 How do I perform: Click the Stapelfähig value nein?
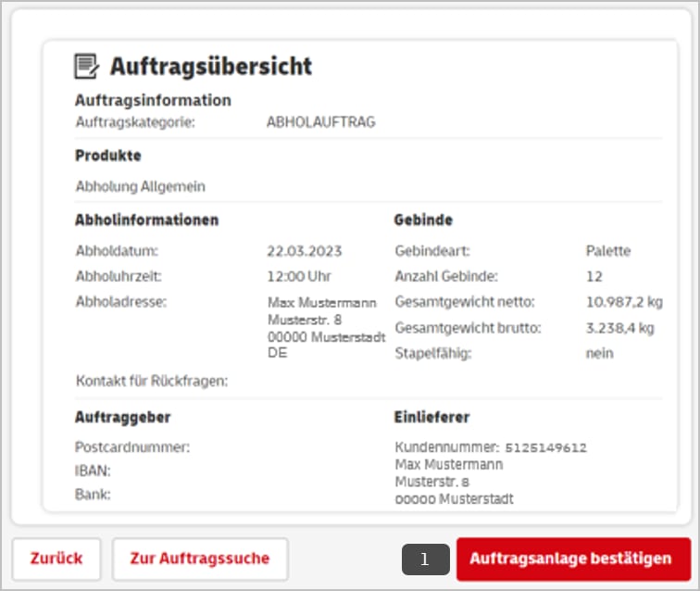coord(600,353)
